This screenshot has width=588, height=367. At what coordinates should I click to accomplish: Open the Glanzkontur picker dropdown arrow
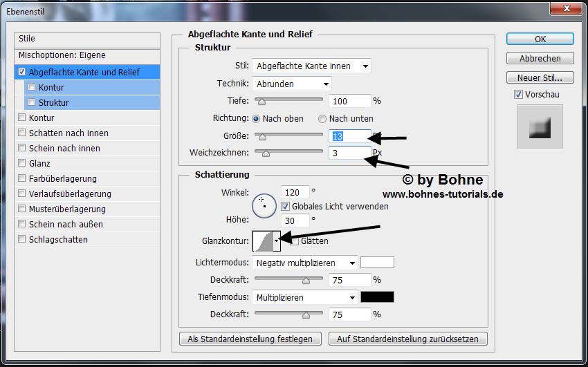(277, 241)
